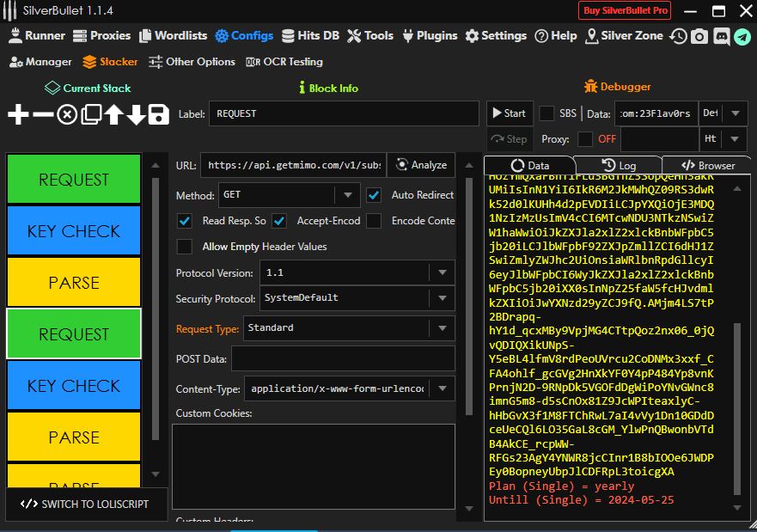Select the blue KEY CHECK block at top
The width and height of the screenshot is (757, 532).
(x=74, y=231)
